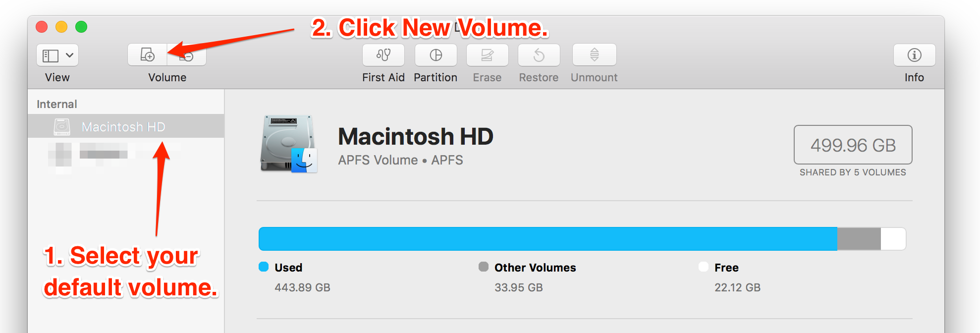The height and width of the screenshot is (333, 980).
Task: Click the blue Used legend dot
Action: 264,267
